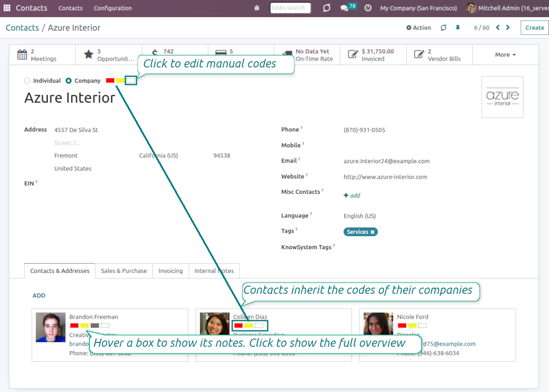Open Colleen Diaz photo

point(214,324)
